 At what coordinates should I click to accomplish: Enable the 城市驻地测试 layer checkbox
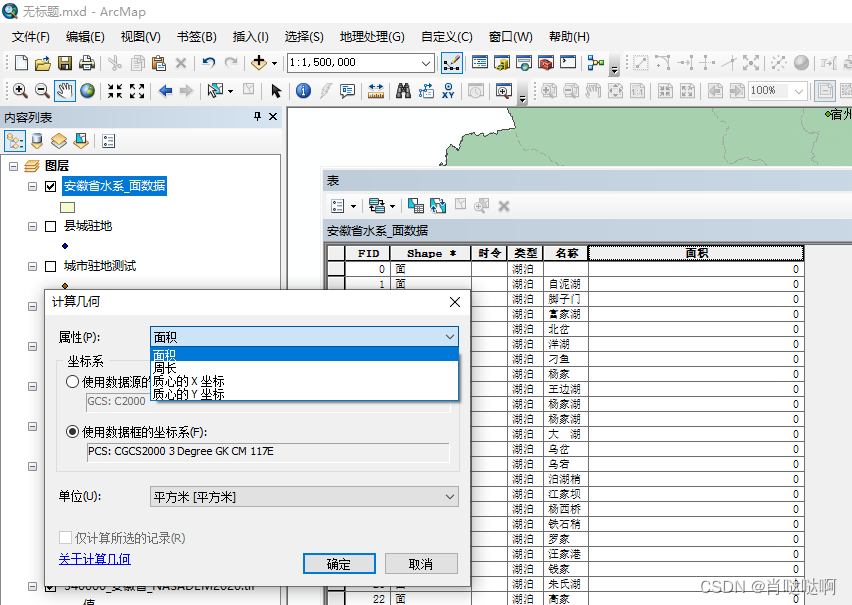click(51, 266)
